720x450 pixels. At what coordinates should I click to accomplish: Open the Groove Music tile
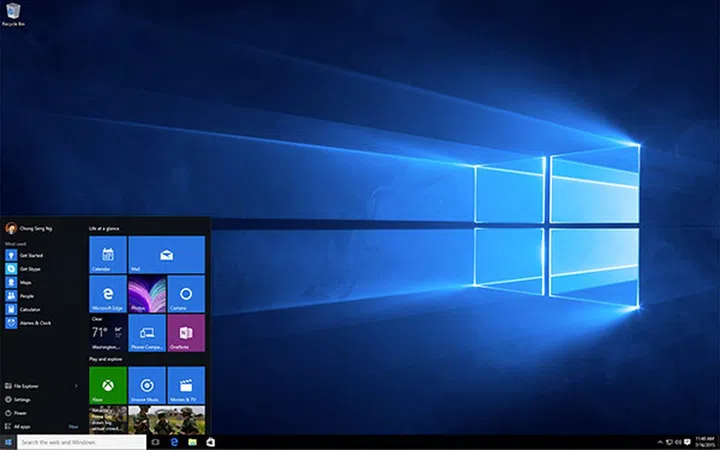click(x=147, y=385)
